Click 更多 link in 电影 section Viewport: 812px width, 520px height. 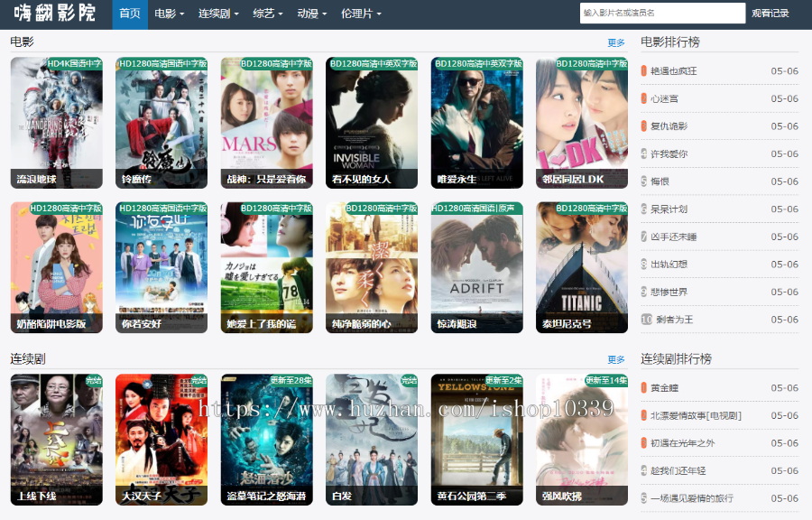pos(615,42)
